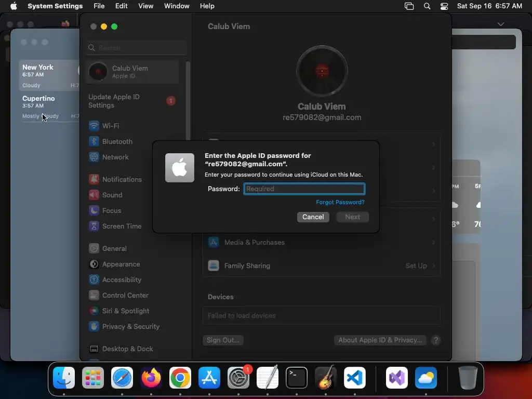The height and width of the screenshot is (399, 532).
Task: Launch Finder from the Dock
Action: [x=64, y=377]
